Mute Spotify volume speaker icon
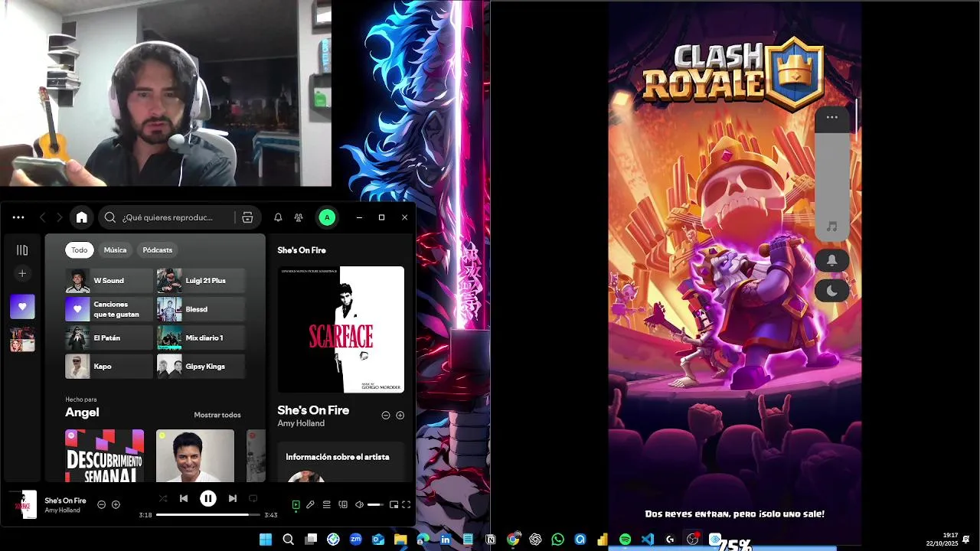Screen dimensions: 980x551 pos(359,504)
